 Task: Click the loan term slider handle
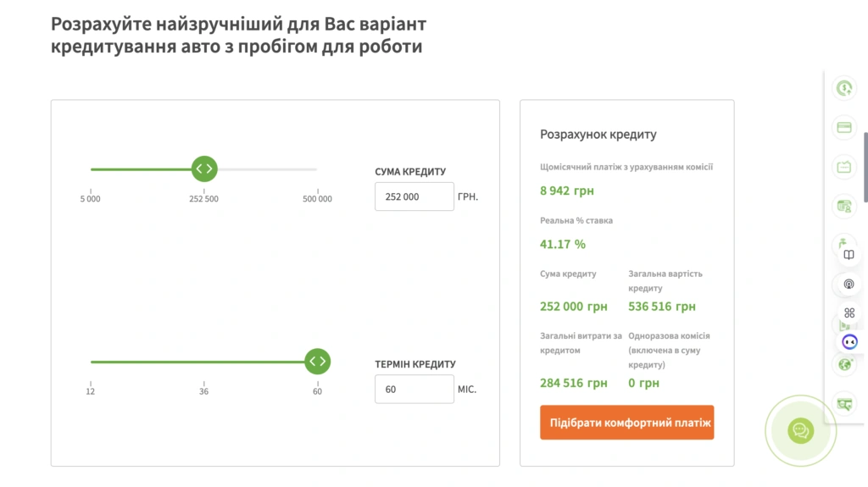pyautogui.click(x=317, y=362)
